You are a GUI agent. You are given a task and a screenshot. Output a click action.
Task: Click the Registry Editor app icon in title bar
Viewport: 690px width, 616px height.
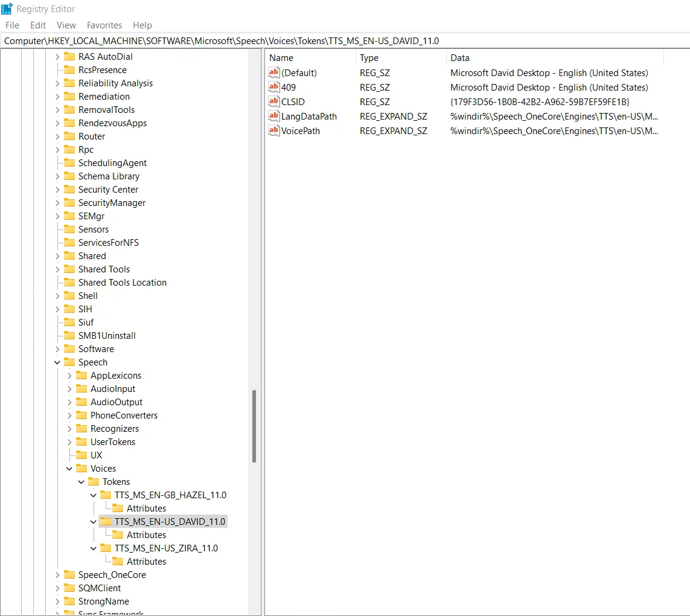click(7, 8)
